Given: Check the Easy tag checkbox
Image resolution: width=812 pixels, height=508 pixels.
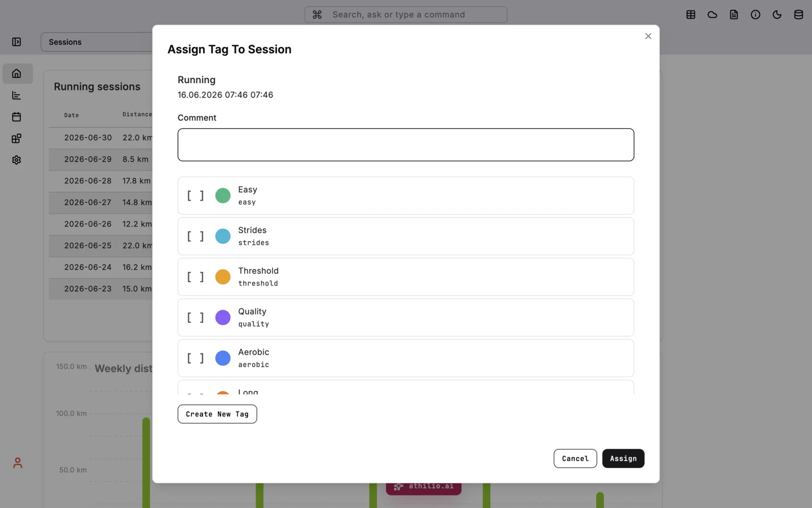Looking at the screenshot, I should pyautogui.click(x=195, y=196).
